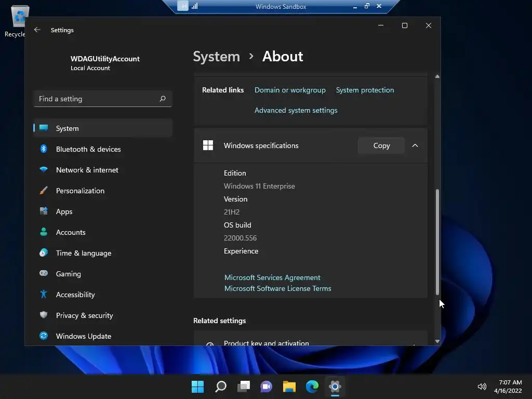Click the scrollbar up arrow
The image size is (532, 399).
[x=437, y=77]
